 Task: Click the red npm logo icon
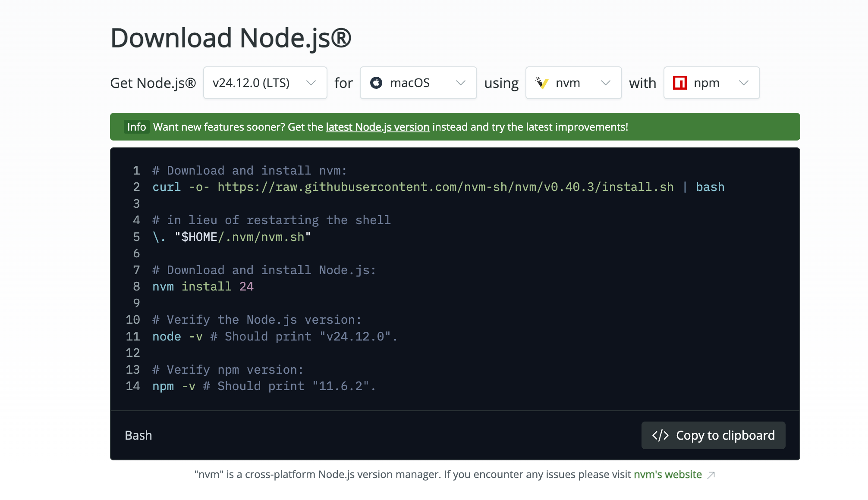coord(680,83)
